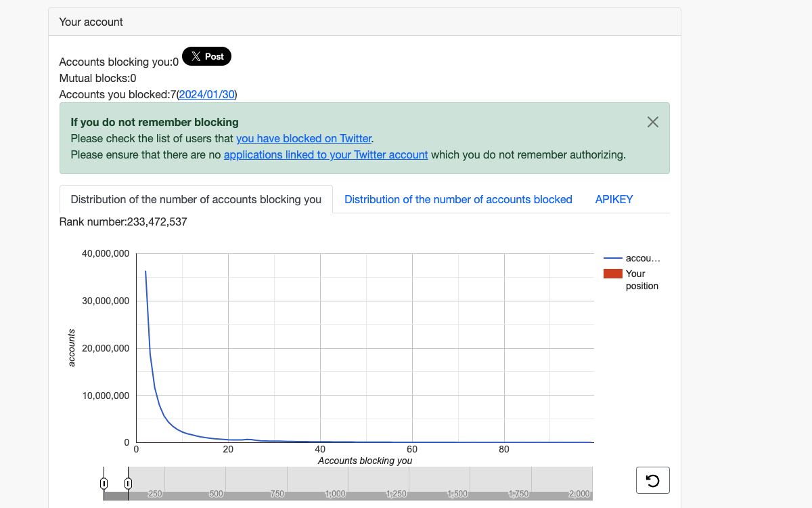Click the X Post share button
The image size is (812, 508).
[x=207, y=57]
